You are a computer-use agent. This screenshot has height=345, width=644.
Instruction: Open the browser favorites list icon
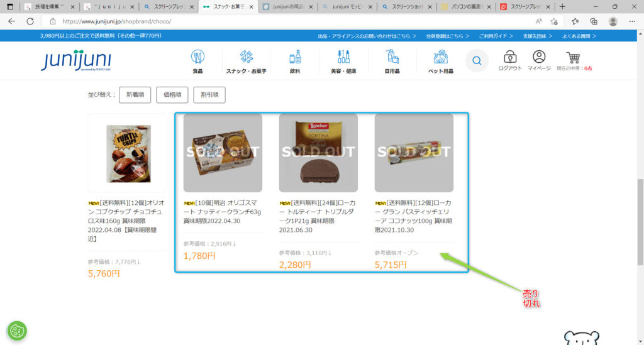pos(575,21)
